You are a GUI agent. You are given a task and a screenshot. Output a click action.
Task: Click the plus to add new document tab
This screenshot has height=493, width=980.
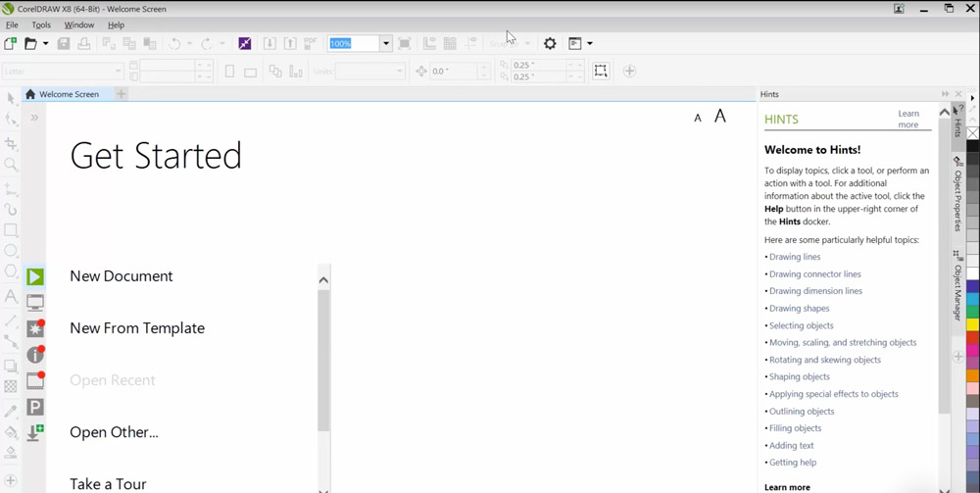(122, 94)
